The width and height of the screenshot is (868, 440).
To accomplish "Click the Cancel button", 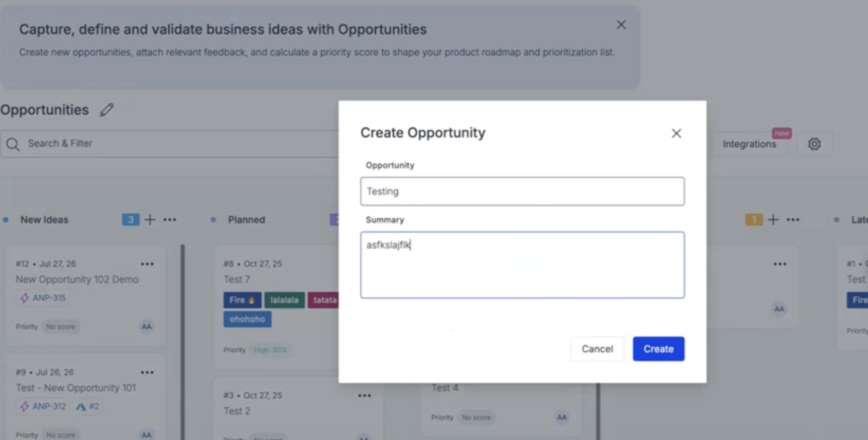I will 597,349.
